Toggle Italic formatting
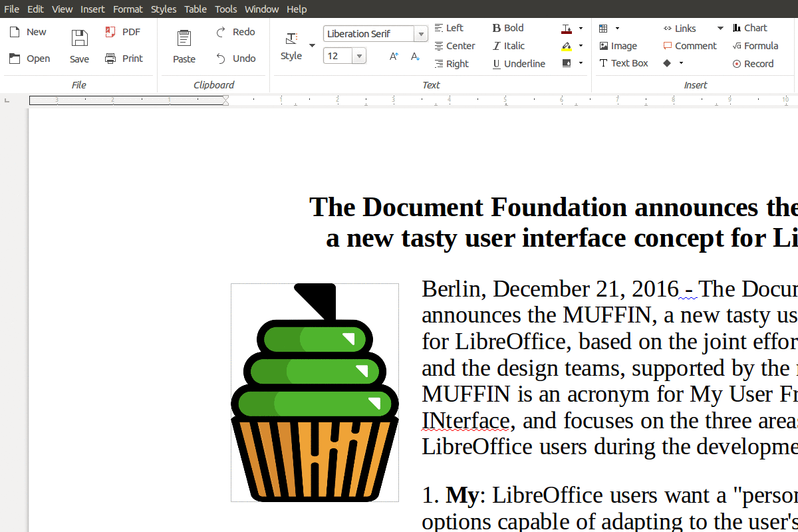The height and width of the screenshot is (532, 798). (x=509, y=46)
